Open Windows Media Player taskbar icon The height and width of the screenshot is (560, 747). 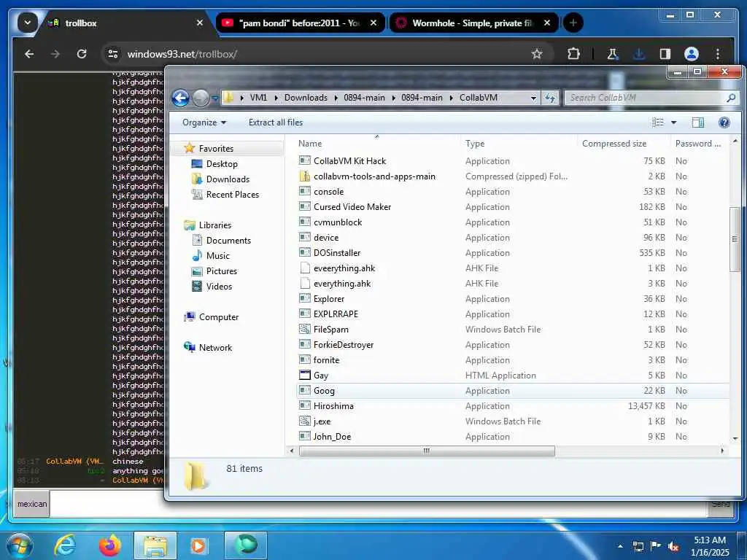tap(198, 545)
